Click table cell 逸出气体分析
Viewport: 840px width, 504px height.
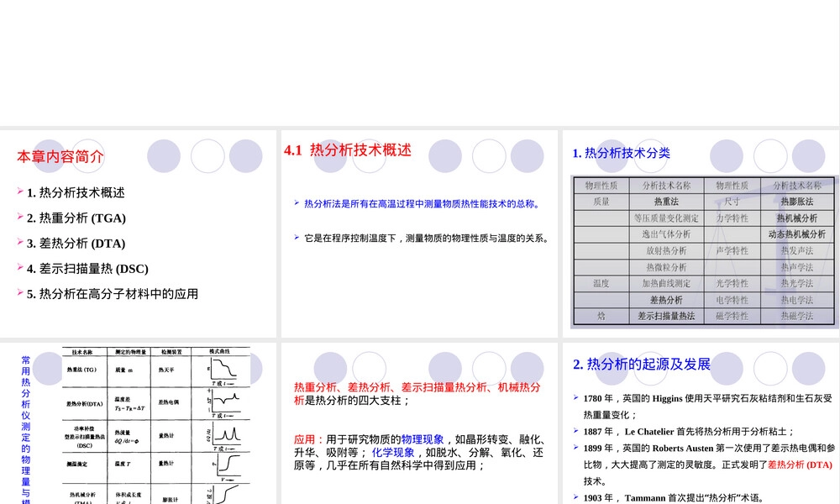pyautogui.click(x=666, y=234)
